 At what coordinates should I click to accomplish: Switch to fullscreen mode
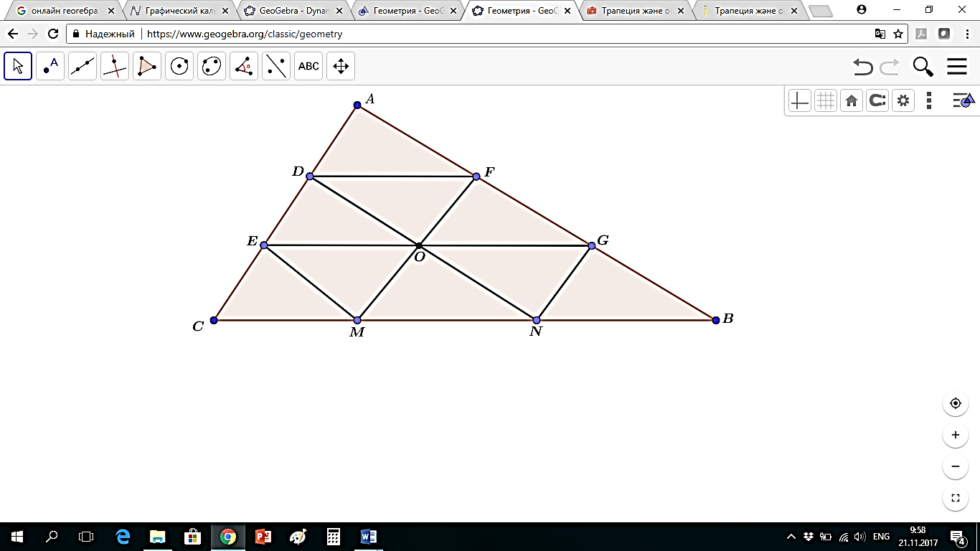(955, 498)
